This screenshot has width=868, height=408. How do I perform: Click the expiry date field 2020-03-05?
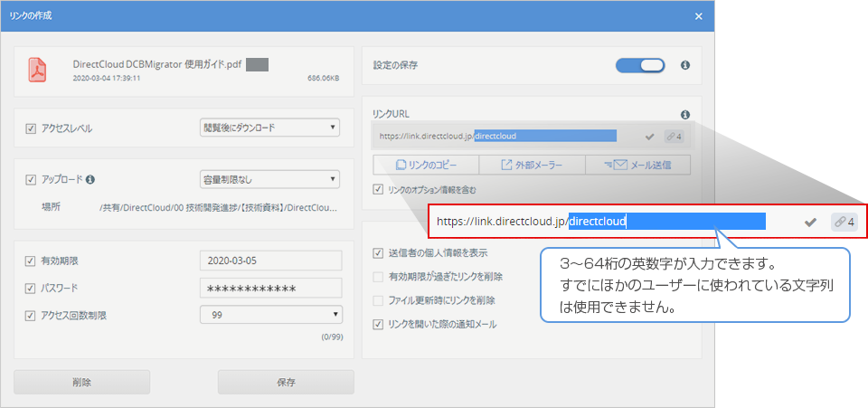pyautogui.click(x=270, y=261)
